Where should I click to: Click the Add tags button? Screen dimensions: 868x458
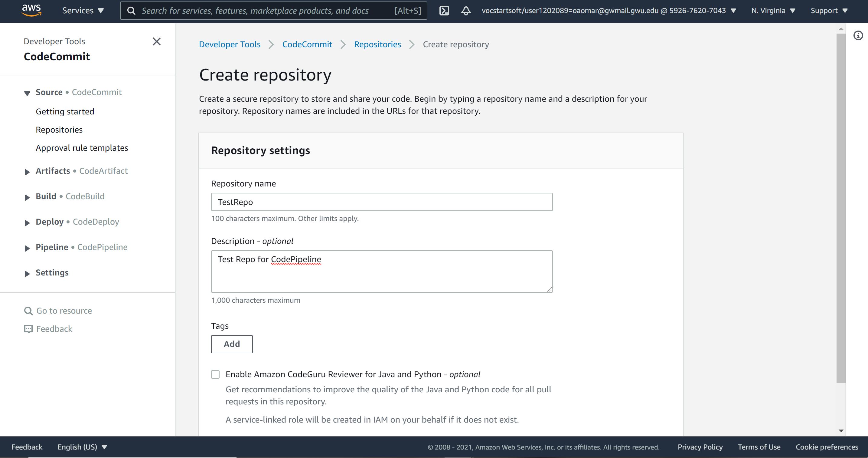[232, 344]
